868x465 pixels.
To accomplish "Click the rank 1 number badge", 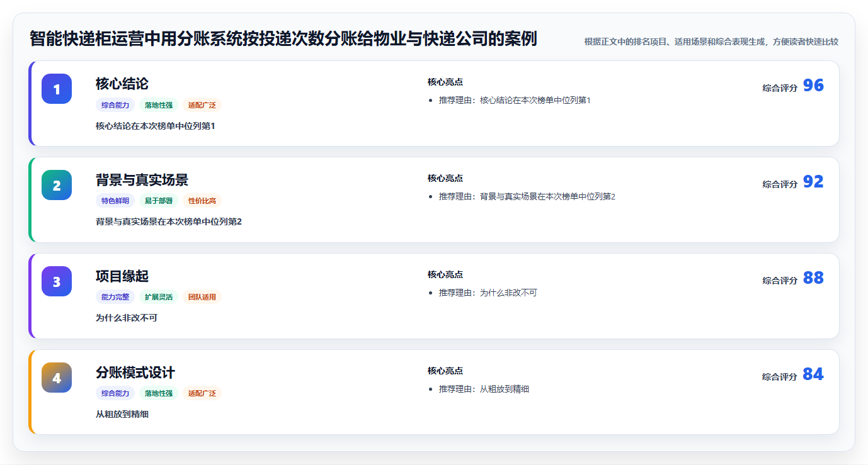I will coord(57,89).
